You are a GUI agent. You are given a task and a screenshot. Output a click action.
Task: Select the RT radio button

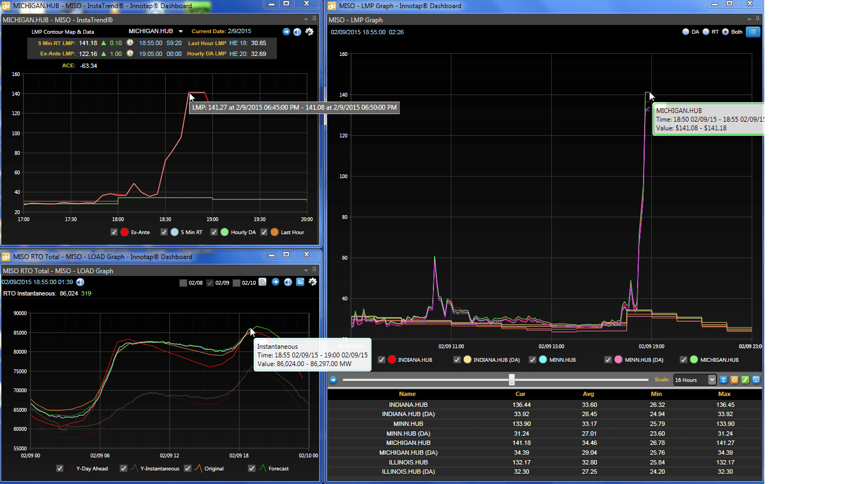pyautogui.click(x=706, y=32)
